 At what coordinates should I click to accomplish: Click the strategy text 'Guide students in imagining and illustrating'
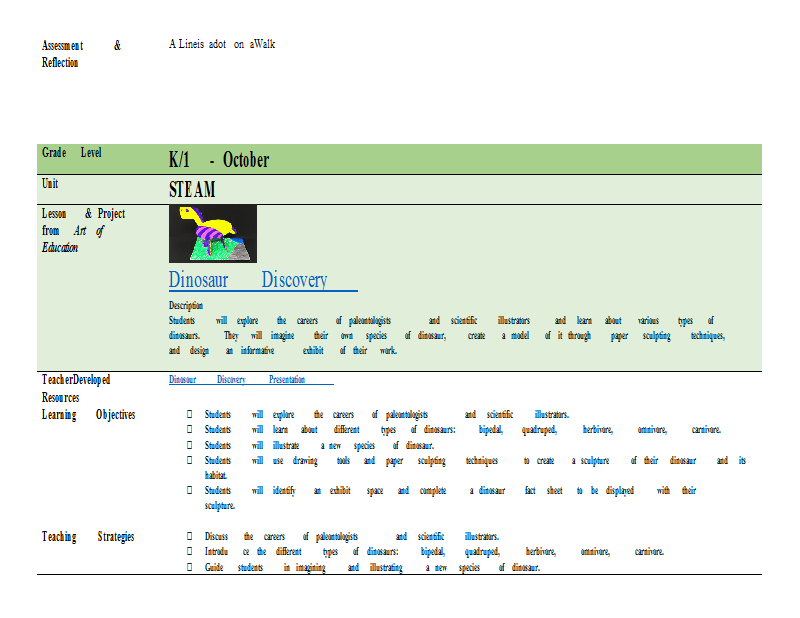click(304, 567)
